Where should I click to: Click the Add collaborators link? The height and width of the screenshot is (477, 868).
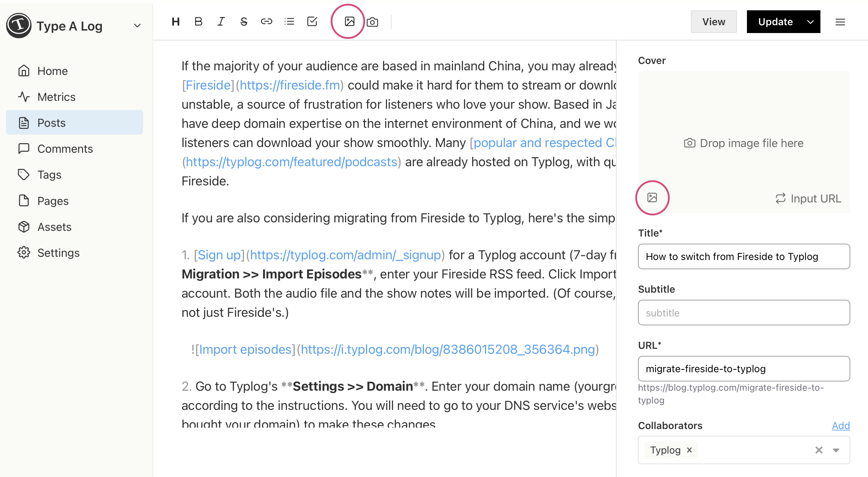841,425
